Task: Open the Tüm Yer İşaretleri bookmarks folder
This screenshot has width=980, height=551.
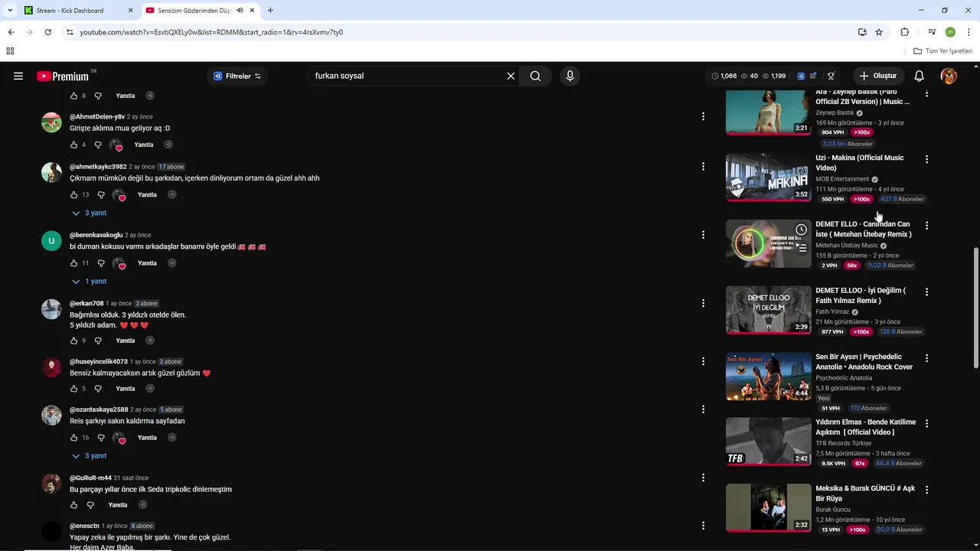Action: coord(943,51)
